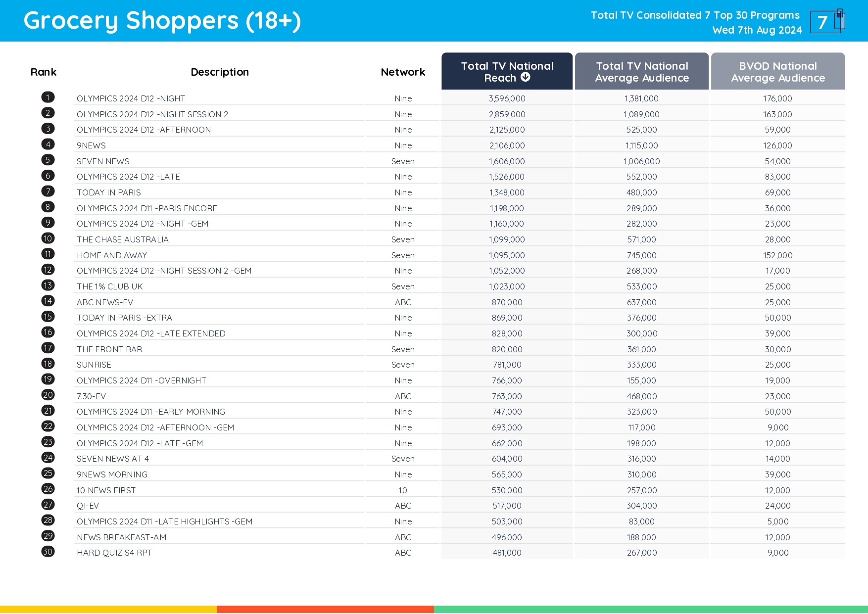This screenshot has width=868, height=614.
Task: Click the sort arrow in Reach header
Action: [x=526, y=77]
